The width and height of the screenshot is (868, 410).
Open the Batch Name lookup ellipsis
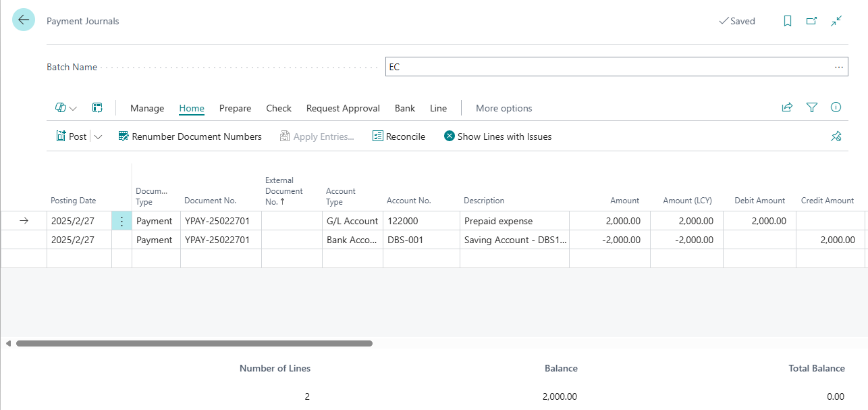coord(839,67)
